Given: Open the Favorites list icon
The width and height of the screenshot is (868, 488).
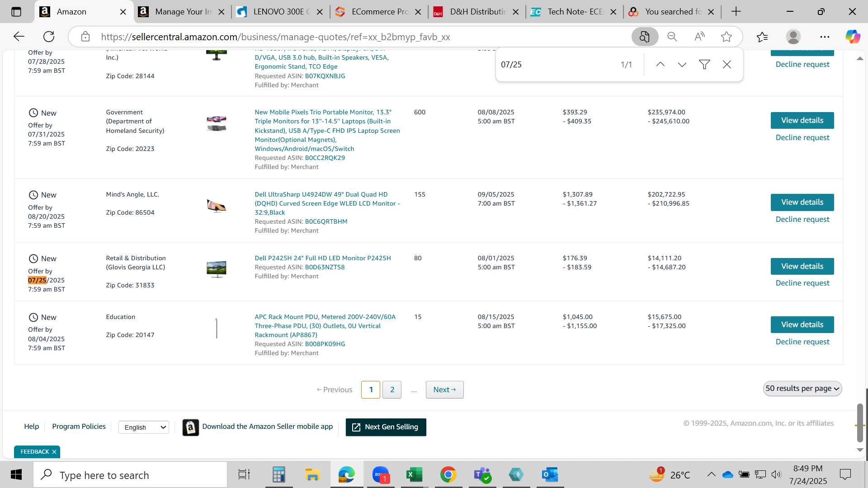Looking at the screenshot, I should pyautogui.click(x=762, y=37).
